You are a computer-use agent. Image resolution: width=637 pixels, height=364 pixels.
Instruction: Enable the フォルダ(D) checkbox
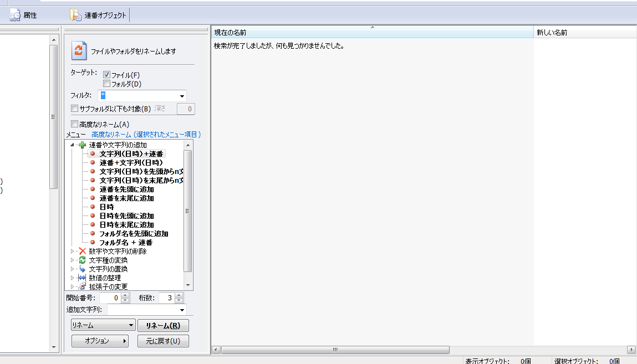click(x=105, y=83)
